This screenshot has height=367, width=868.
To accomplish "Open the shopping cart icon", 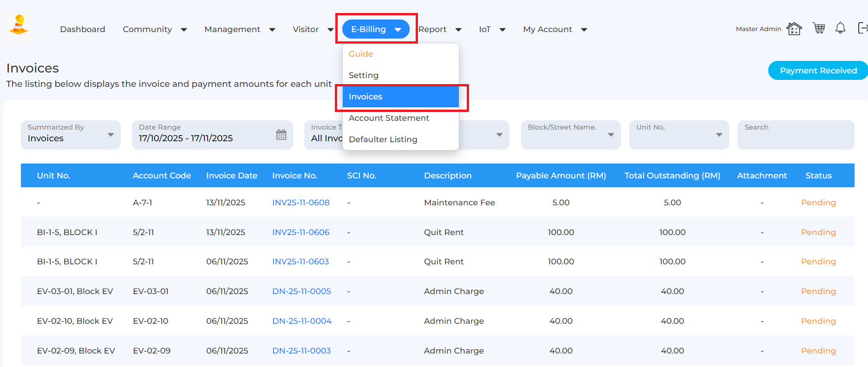I will (818, 28).
